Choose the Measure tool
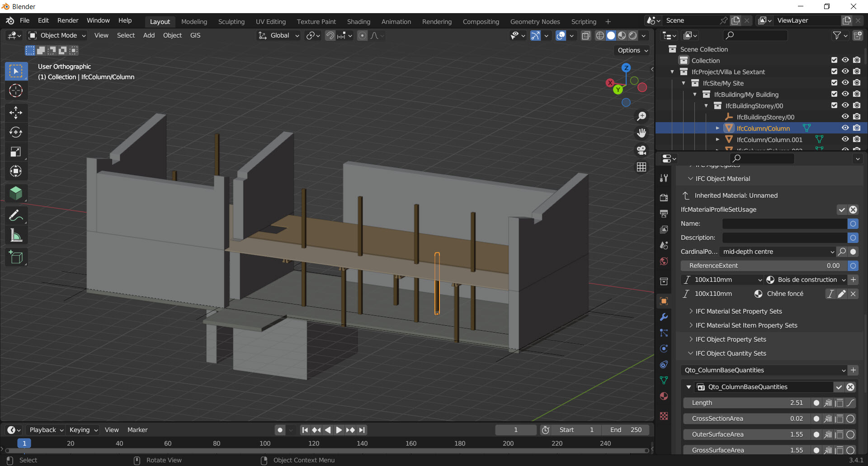Viewport: 868px width, 466px height. pyautogui.click(x=16, y=235)
